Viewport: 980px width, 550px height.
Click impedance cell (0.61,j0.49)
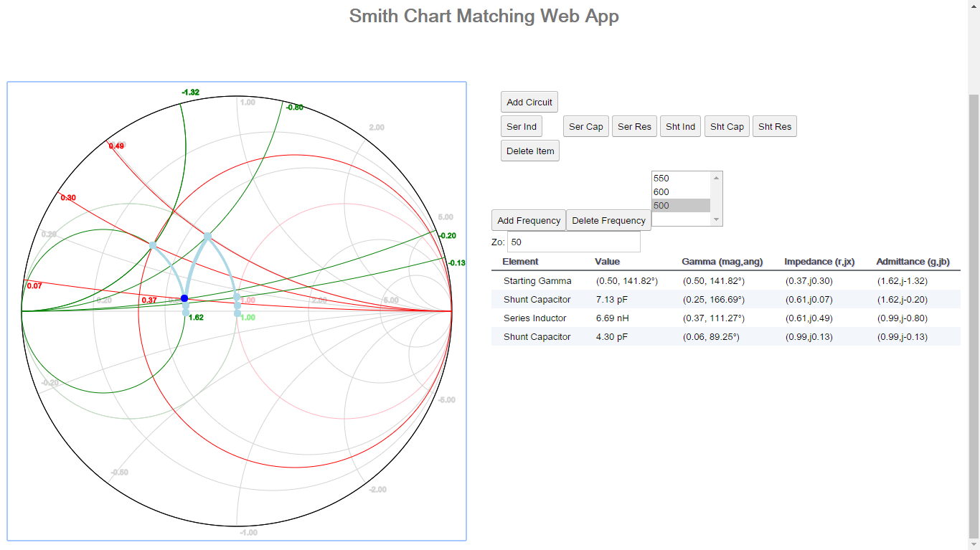[809, 318]
